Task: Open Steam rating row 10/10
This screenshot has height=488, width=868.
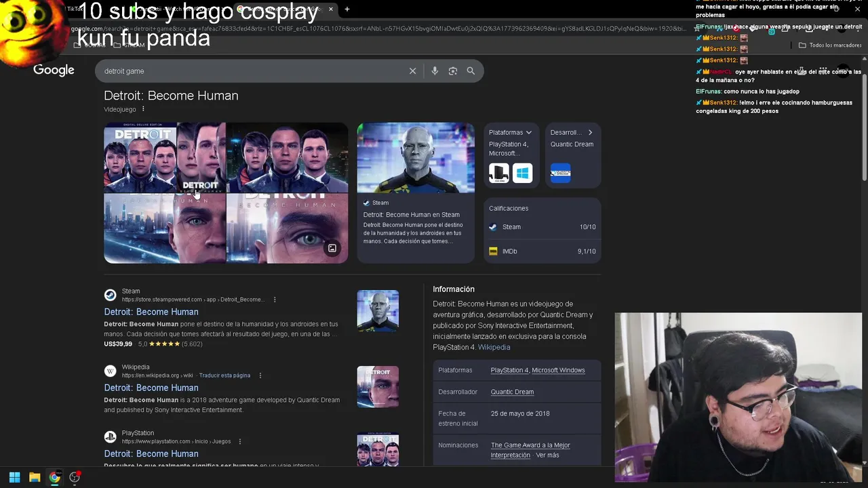Action: [542, 227]
